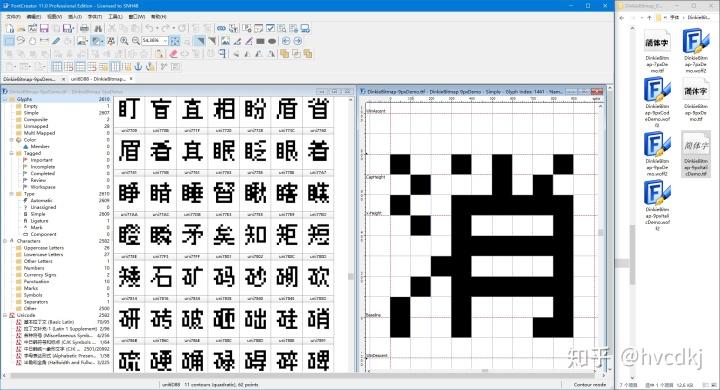Toggle the first grid display button
Image resolution: width=720 pixels, height=390 pixels.
click(x=57, y=67)
